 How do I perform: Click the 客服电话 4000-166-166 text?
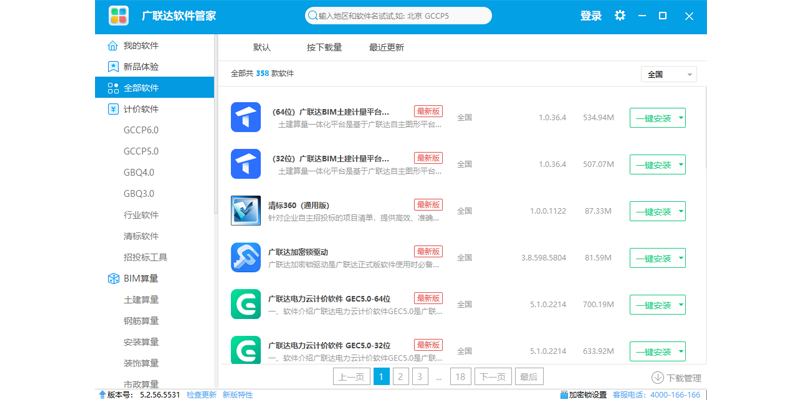pos(656,395)
